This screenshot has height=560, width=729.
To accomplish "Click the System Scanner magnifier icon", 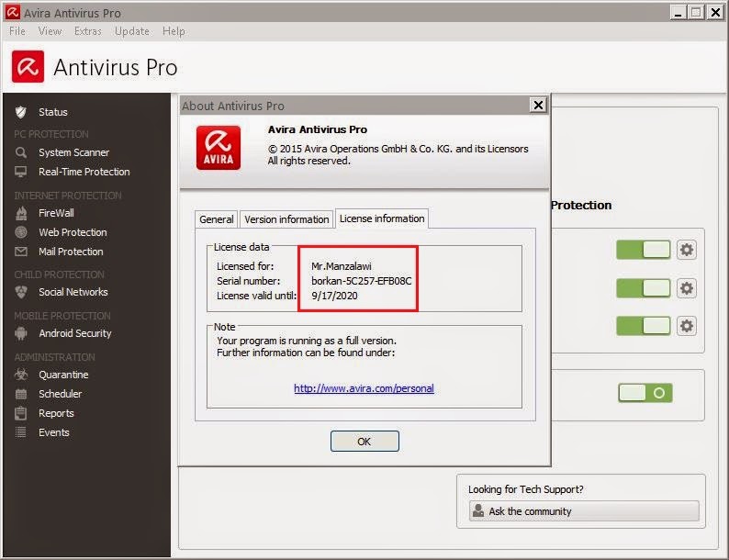I will 20,152.
